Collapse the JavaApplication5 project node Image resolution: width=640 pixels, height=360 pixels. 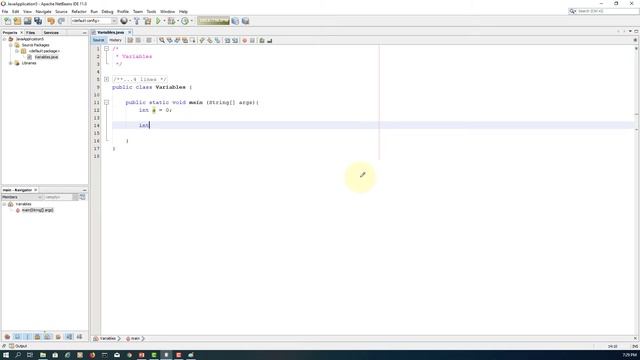4,39
